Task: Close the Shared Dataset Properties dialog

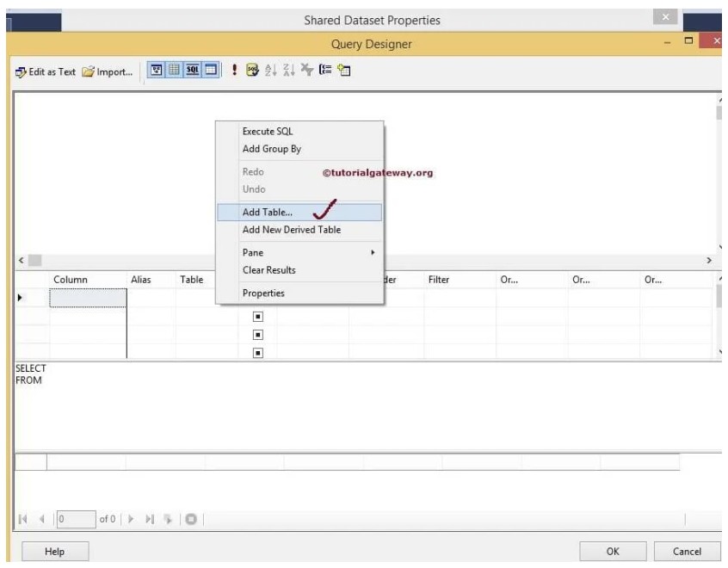Action: tap(665, 16)
